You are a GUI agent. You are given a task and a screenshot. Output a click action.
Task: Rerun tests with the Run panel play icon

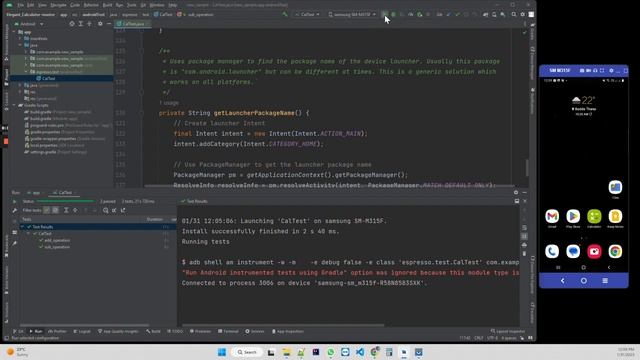pyautogui.click(x=15, y=201)
